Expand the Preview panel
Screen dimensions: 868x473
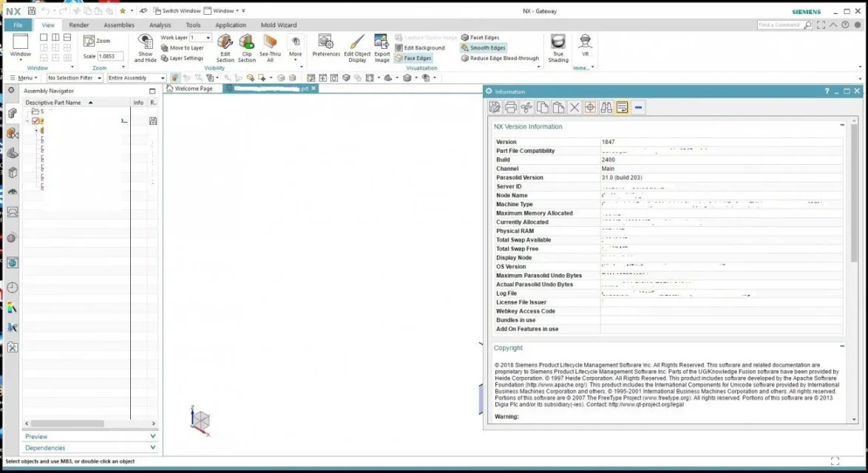pos(89,437)
